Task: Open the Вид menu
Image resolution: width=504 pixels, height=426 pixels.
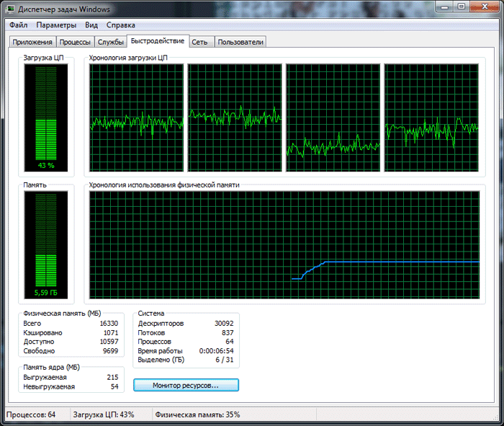Action: (x=91, y=25)
